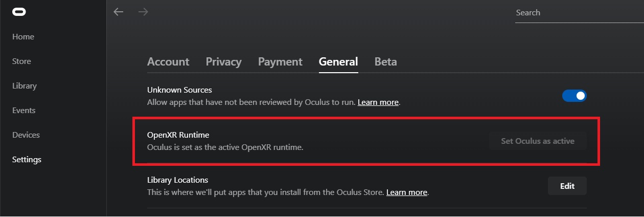Open Learn more link for Library Locations

(x=407, y=193)
